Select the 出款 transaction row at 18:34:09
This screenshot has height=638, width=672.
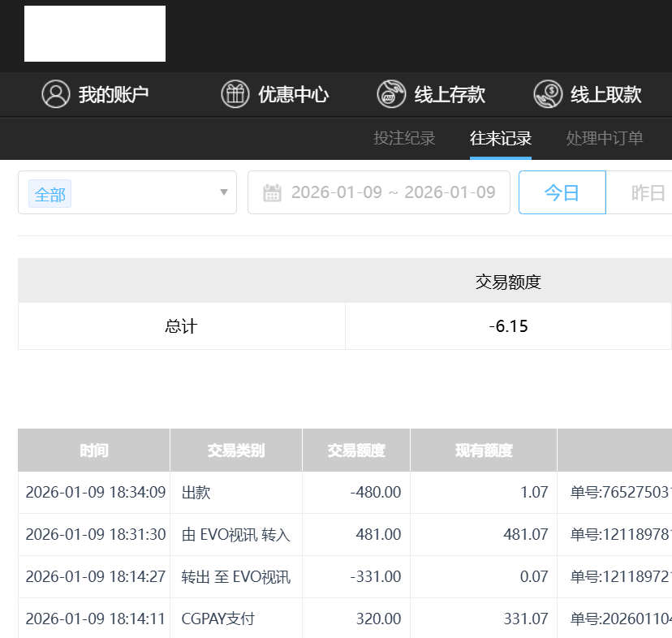196,492
